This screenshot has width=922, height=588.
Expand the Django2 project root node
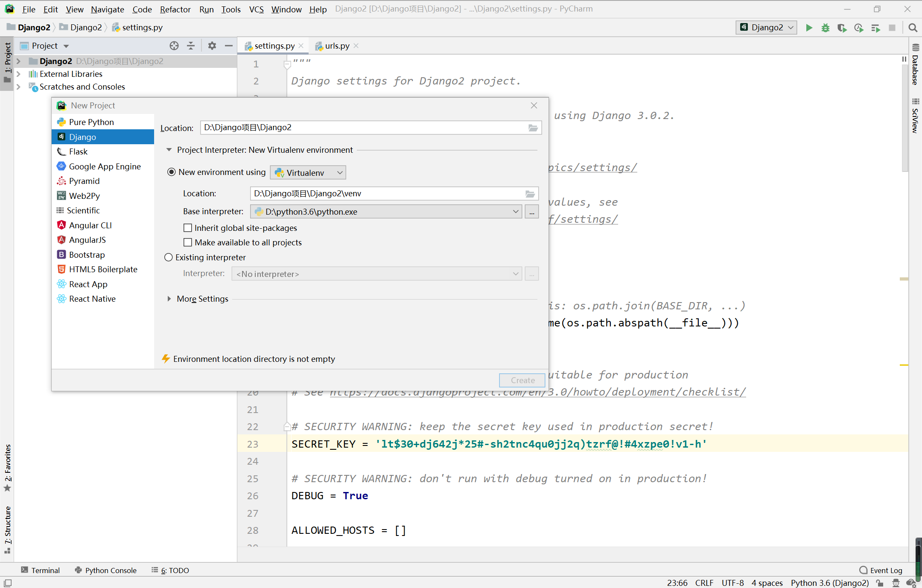coord(18,61)
